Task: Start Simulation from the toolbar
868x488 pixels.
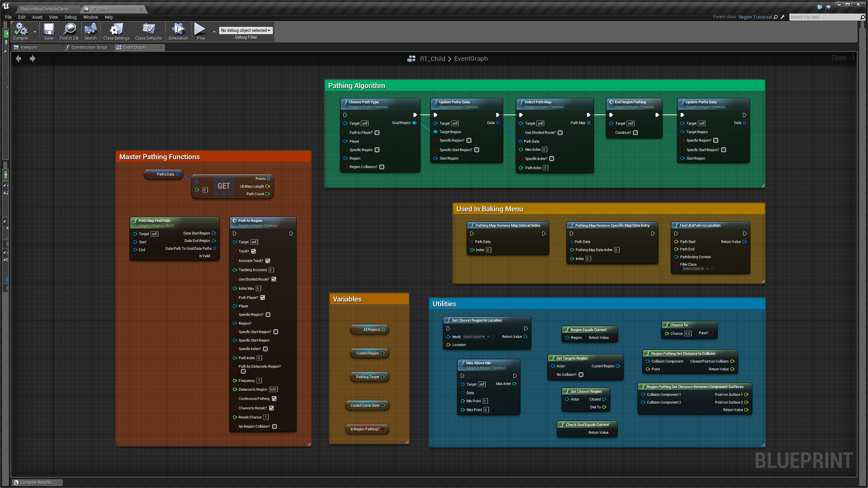Action: click(178, 31)
